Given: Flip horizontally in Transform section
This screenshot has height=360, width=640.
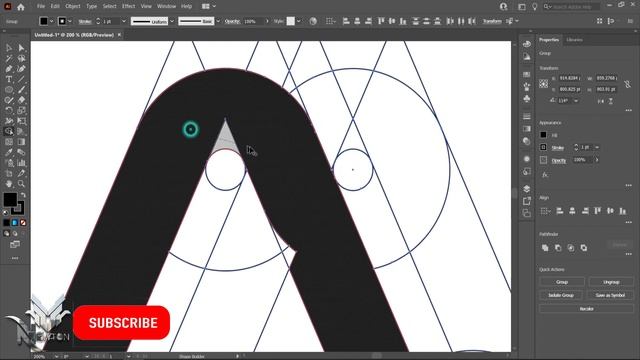Looking at the screenshot, I should pyautogui.click(x=601, y=101).
